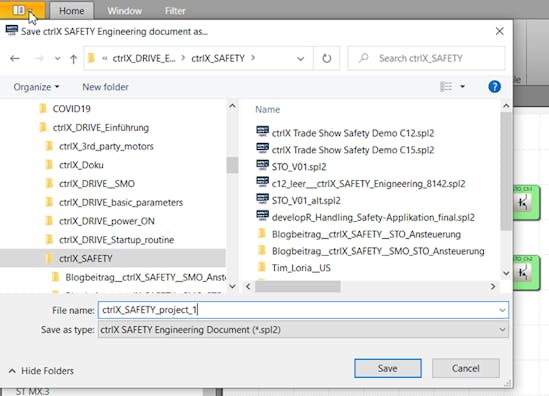Screen dimensions: 549x396
Task: Click the blue help icon
Action: click(494, 86)
